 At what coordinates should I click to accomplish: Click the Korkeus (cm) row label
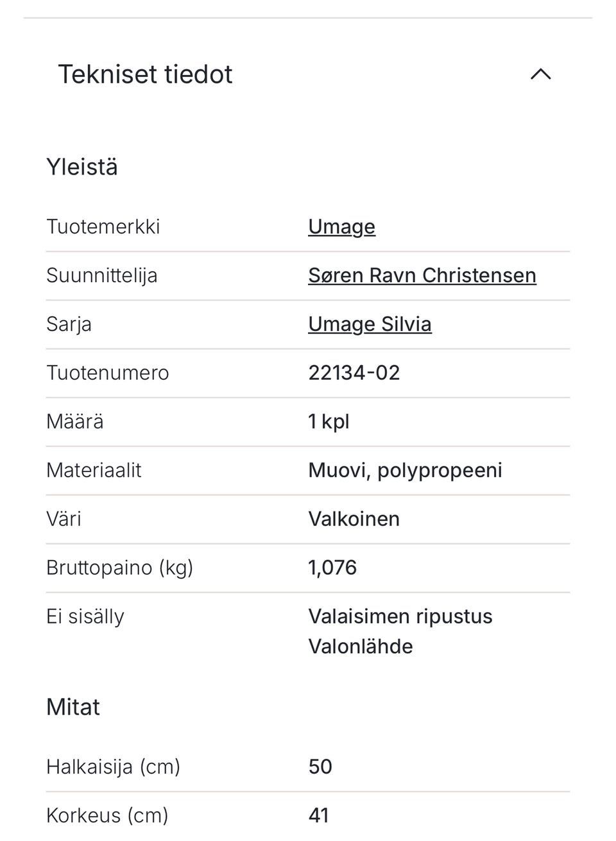107,815
